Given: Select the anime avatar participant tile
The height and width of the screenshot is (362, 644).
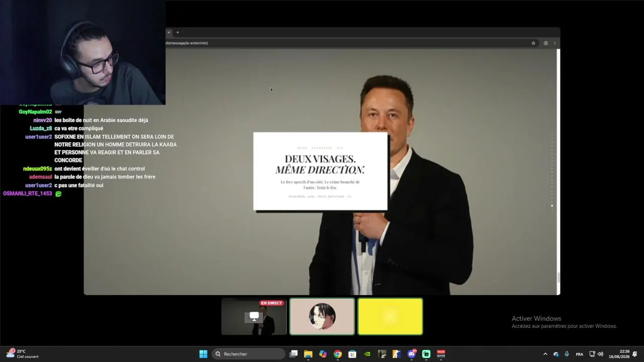Looking at the screenshot, I should click(322, 316).
